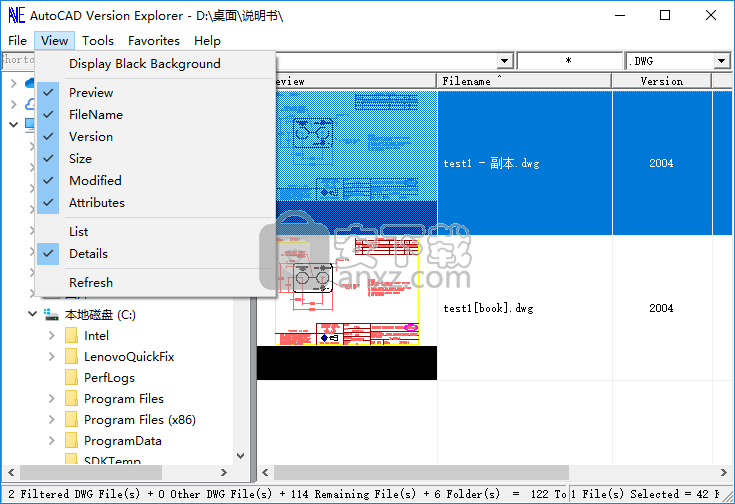Select the ProgramData tree item

123,441
